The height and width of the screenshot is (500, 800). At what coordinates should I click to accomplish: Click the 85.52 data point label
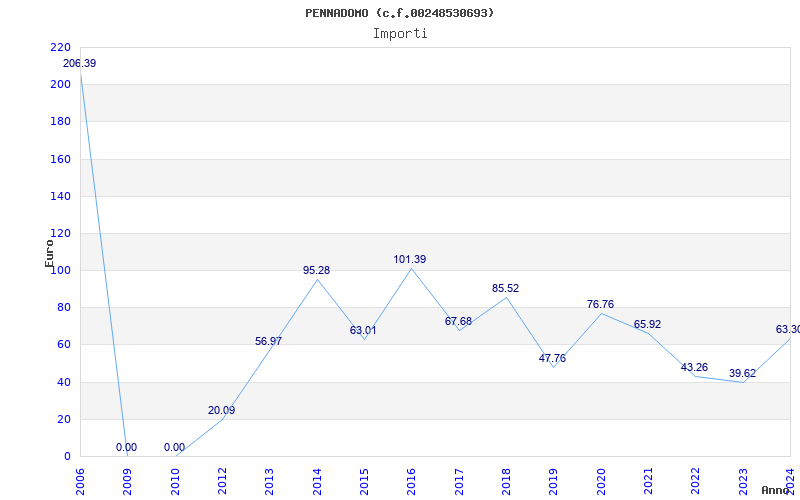[506, 288]
